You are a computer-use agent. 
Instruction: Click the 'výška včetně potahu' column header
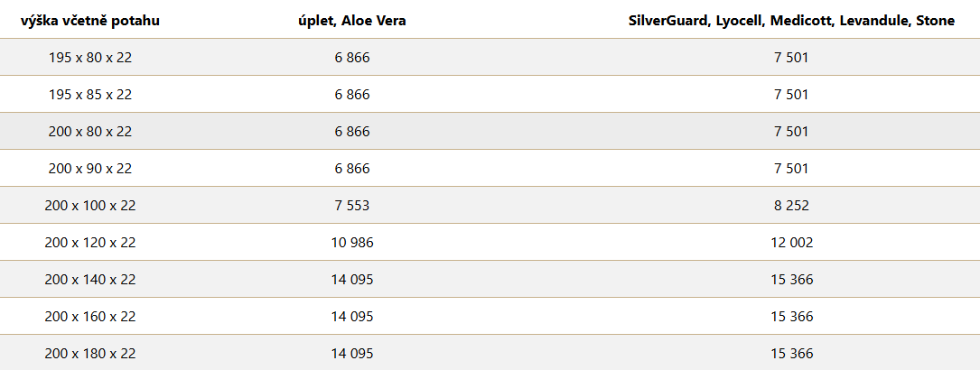(90, 21)
